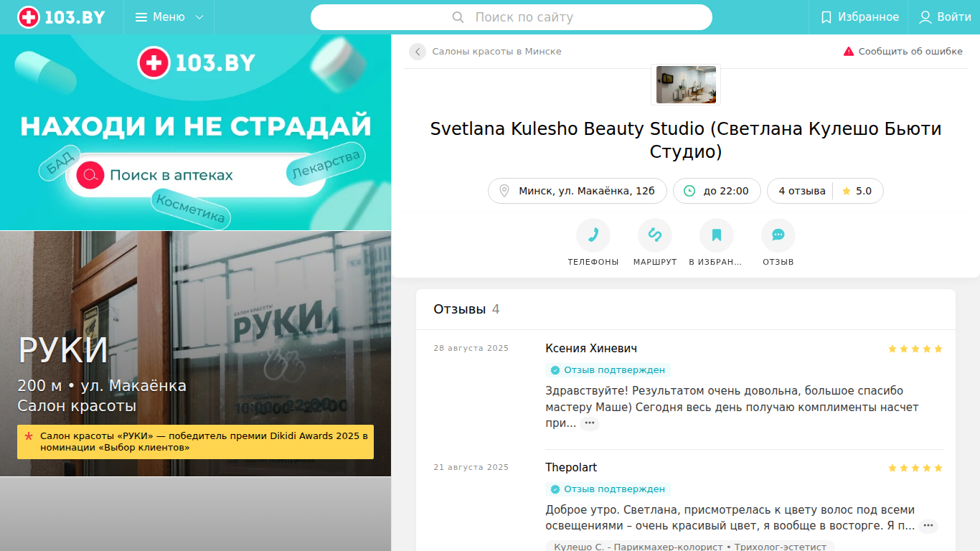Viewport: 980px width, 551px height.
Task: Click the Поиск в аптеках banner search field
Action: [196, 175]
